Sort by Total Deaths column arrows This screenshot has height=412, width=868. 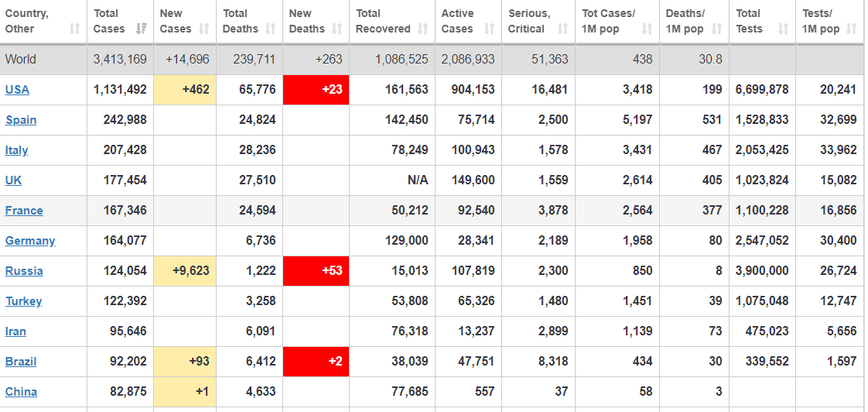pos(270,29)
